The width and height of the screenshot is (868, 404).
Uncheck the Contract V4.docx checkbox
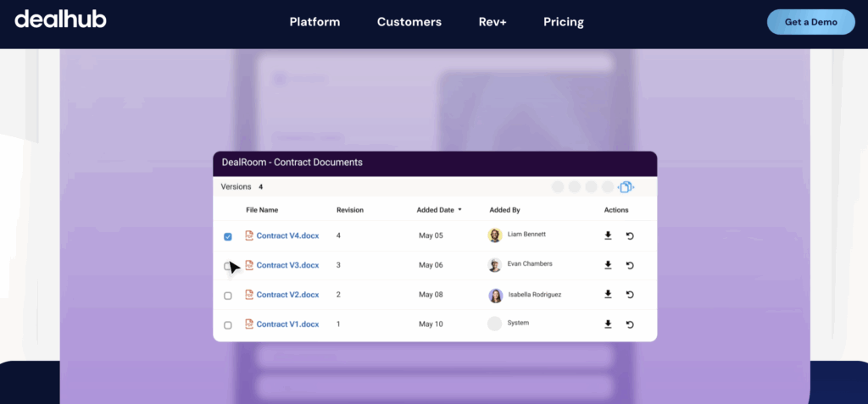[228, 236]
